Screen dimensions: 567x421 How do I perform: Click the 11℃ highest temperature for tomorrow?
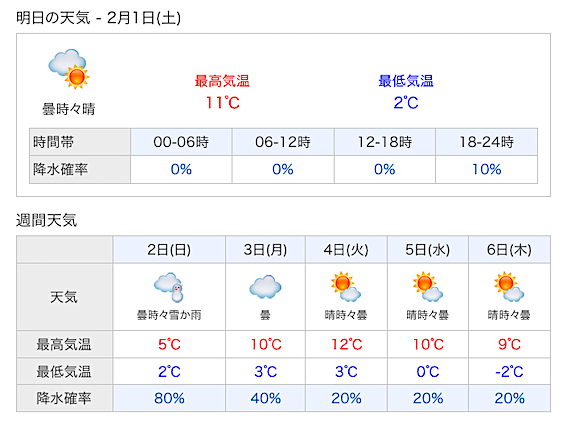[222, 103]
